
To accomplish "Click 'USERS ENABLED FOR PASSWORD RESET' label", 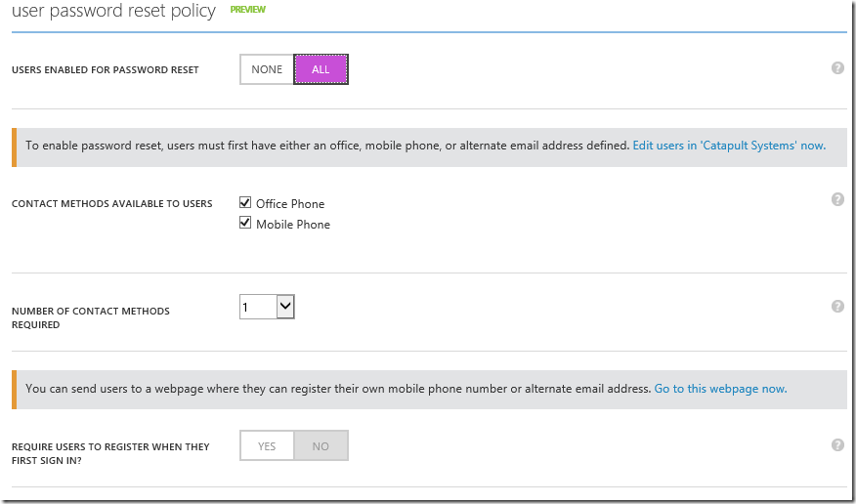I will (x=106, y=69).
